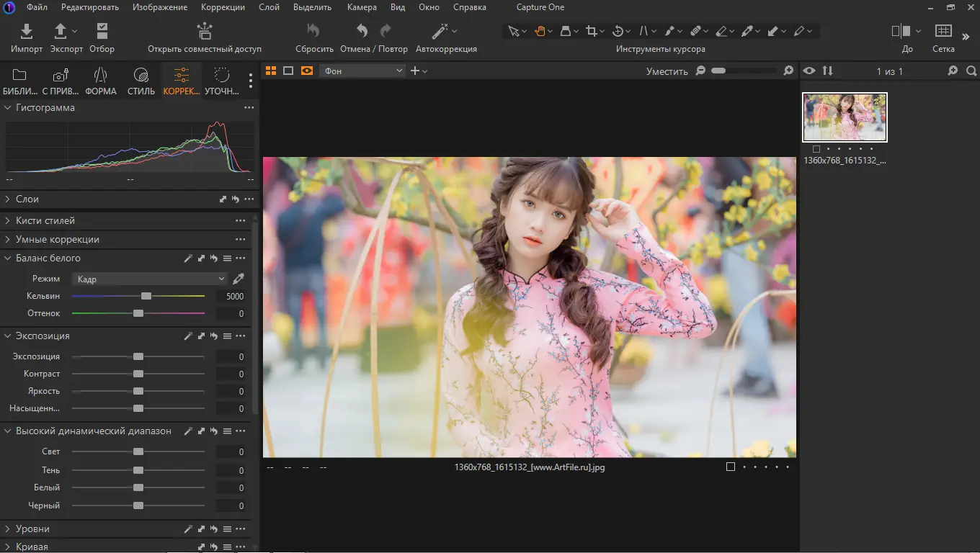This screenshot has width=980, height=553.
Task: Toggle the orange eye proofing icon
Action: pyautogui.click(x=307, y=71)
